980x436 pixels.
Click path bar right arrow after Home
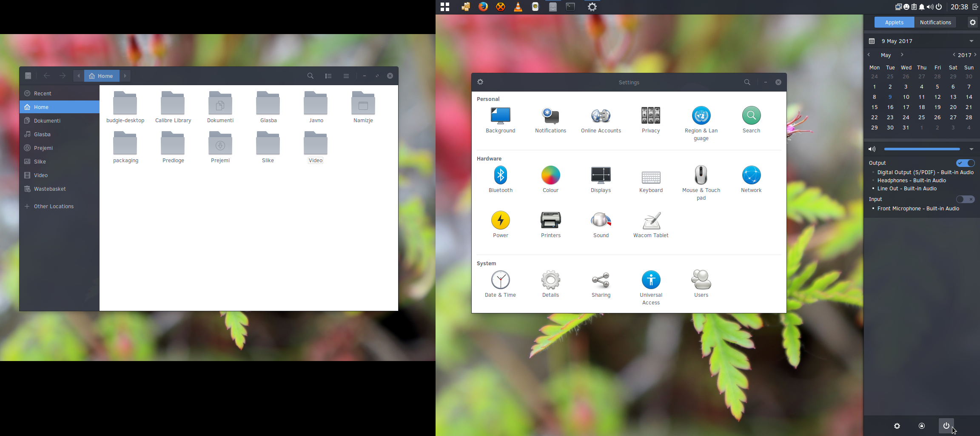pos(125,76)
